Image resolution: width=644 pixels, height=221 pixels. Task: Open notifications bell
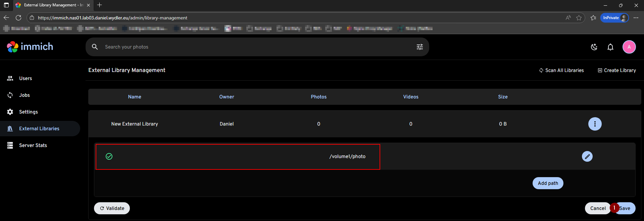tap(610, 47)
